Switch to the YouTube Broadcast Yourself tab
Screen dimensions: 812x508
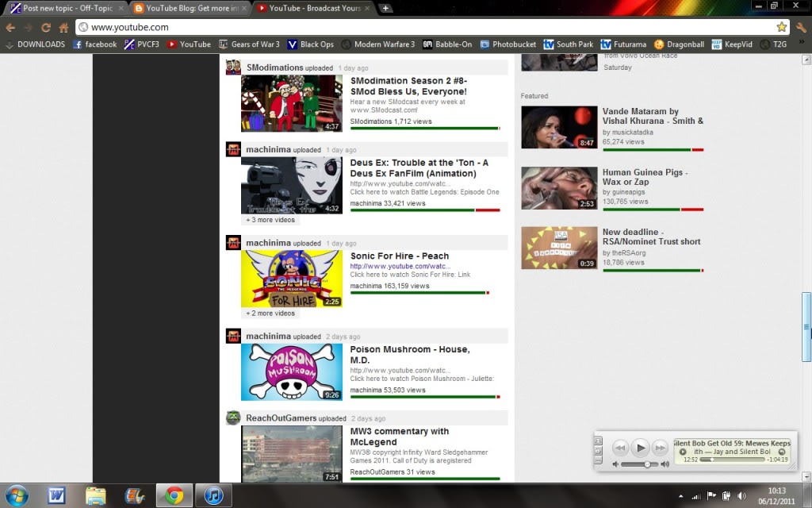pos(314,8)
